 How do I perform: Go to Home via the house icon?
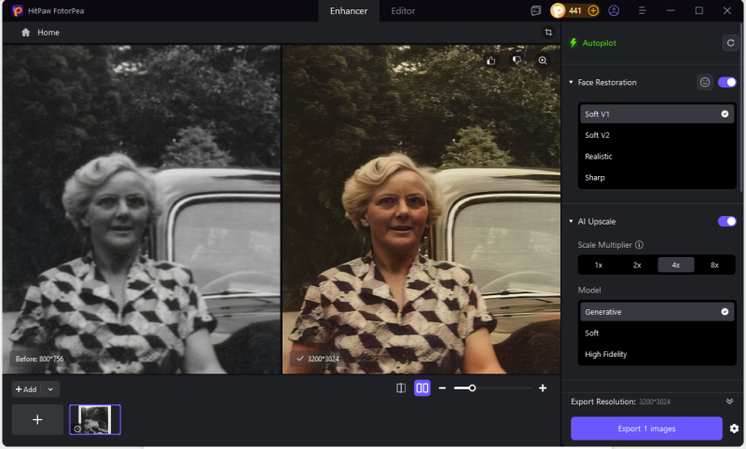point(26,32)
